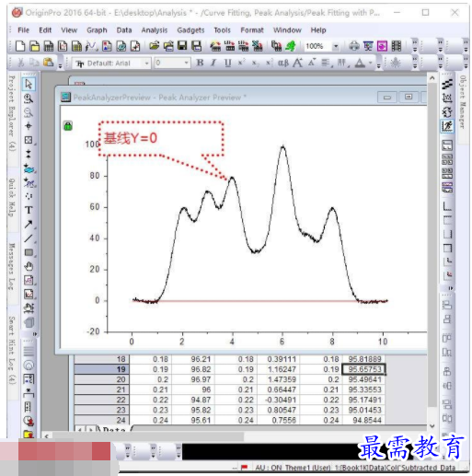Select the Screen Reader crosshair tool

click(29, 126)
